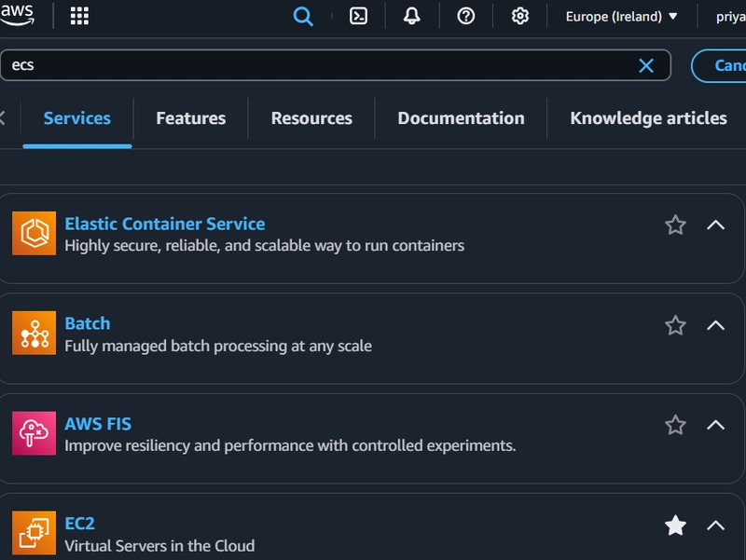Open the AWS home logo
This screenshot has height=560, width=746.
(x=17, y=14)
